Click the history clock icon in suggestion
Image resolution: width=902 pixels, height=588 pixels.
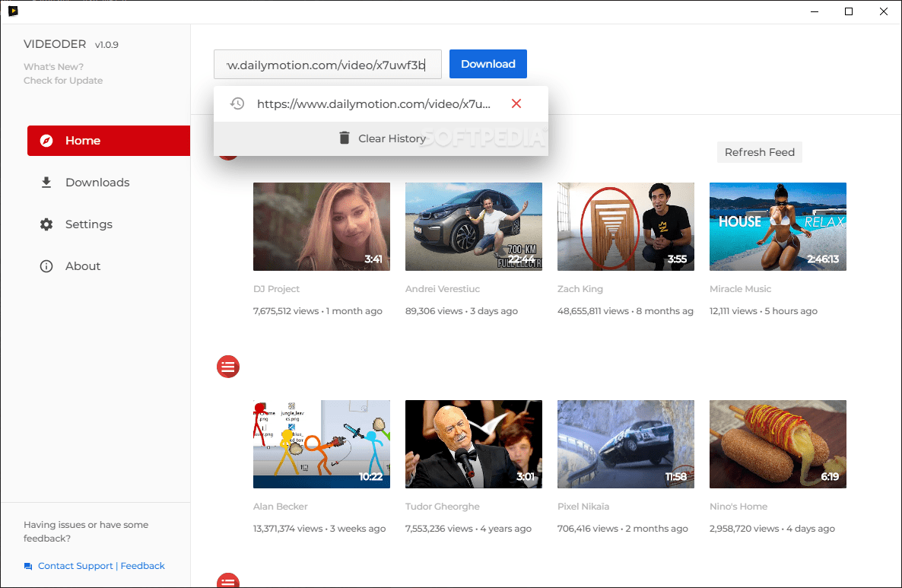(237, 103)
